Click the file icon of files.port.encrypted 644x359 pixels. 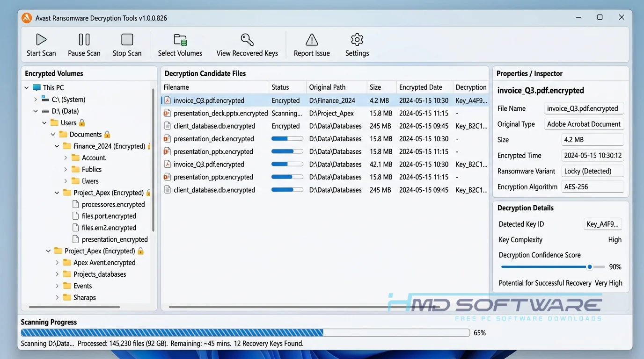[76, 216]
